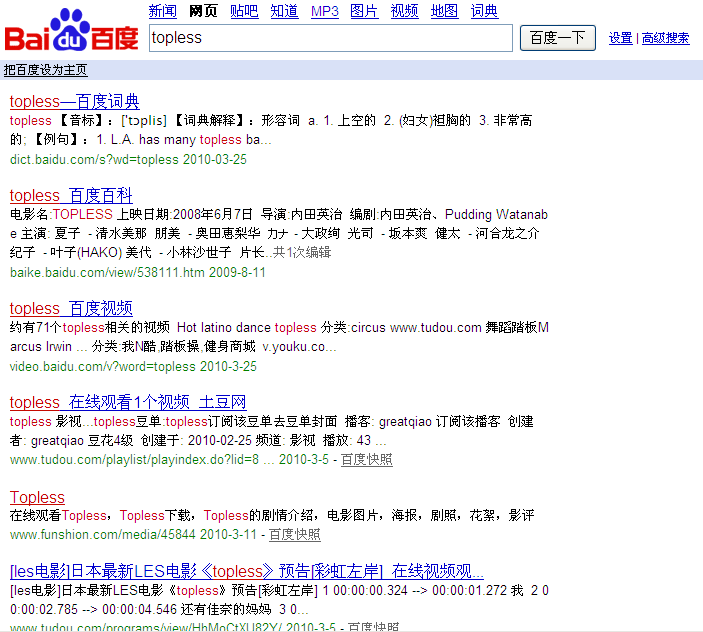Open 百度快照 for the funshion.com result
This screenshot has width=703, height=632.
295,534
